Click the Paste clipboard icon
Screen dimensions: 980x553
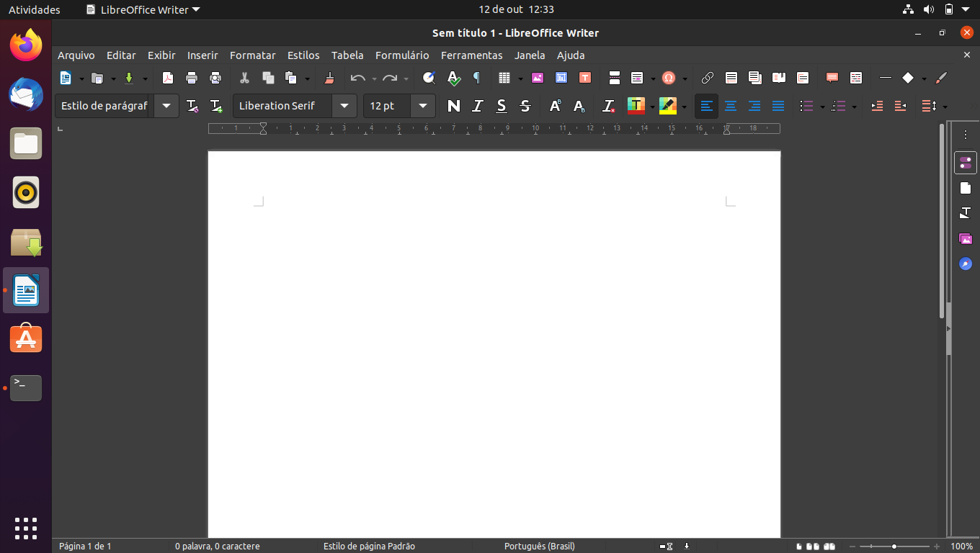(x=291, y=78)
